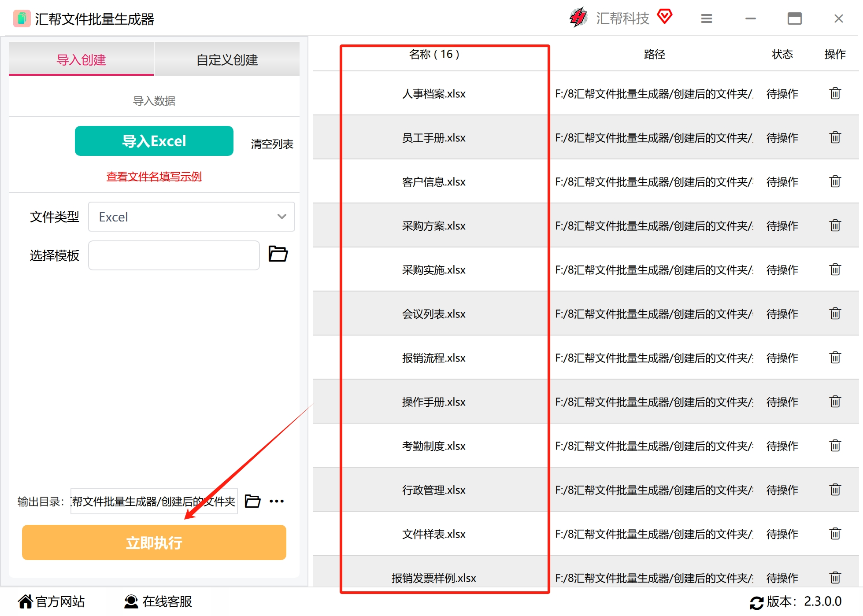Click trash icon for 考勤制度.xlsx
Viewport: 863px width, 616px height.
pos(835,446)
